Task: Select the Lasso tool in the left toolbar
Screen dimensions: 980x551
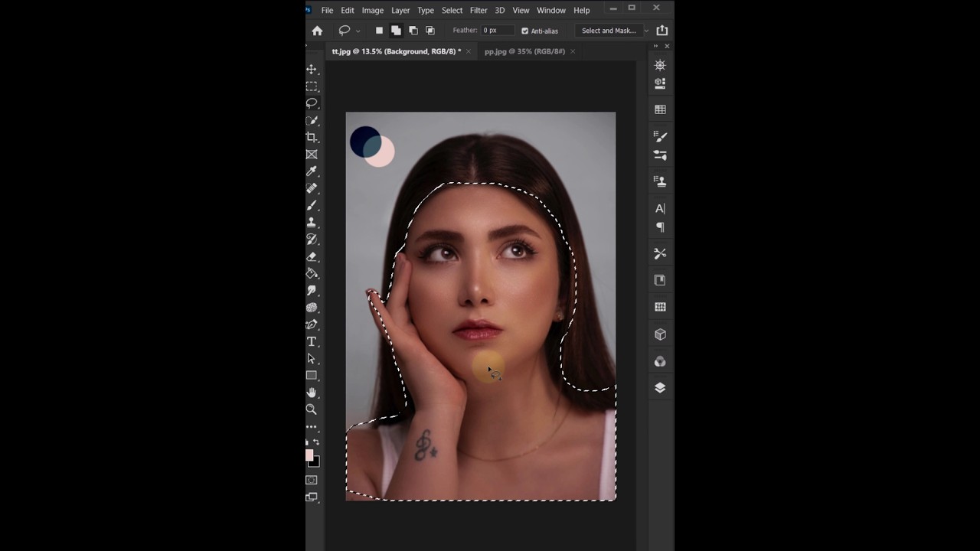Action: (312, 103)
